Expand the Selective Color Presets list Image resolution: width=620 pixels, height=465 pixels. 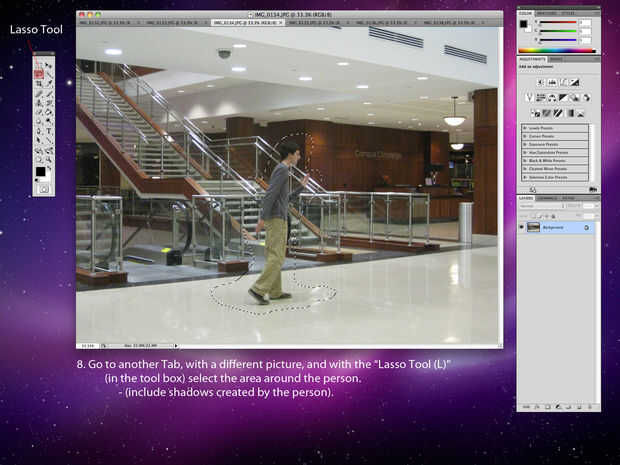[x=525, y=177]
